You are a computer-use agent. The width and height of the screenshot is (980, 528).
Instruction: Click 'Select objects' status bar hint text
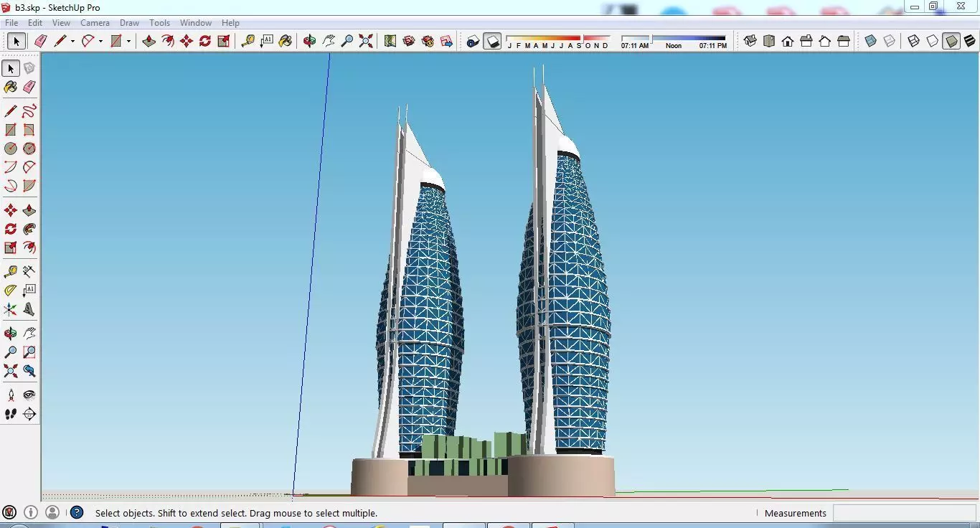pyautogui.click(x=236, y=513)
